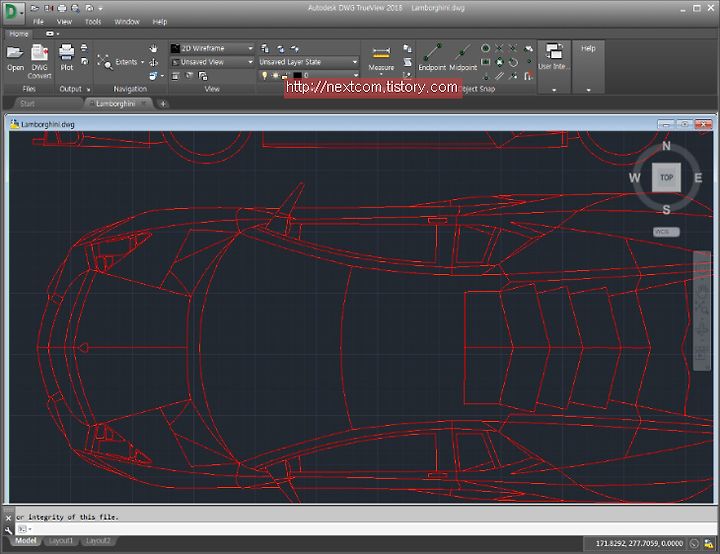Screen dimensions: 720x554
Task: Switch to the Model layout tab
Action: pos(26,541)
